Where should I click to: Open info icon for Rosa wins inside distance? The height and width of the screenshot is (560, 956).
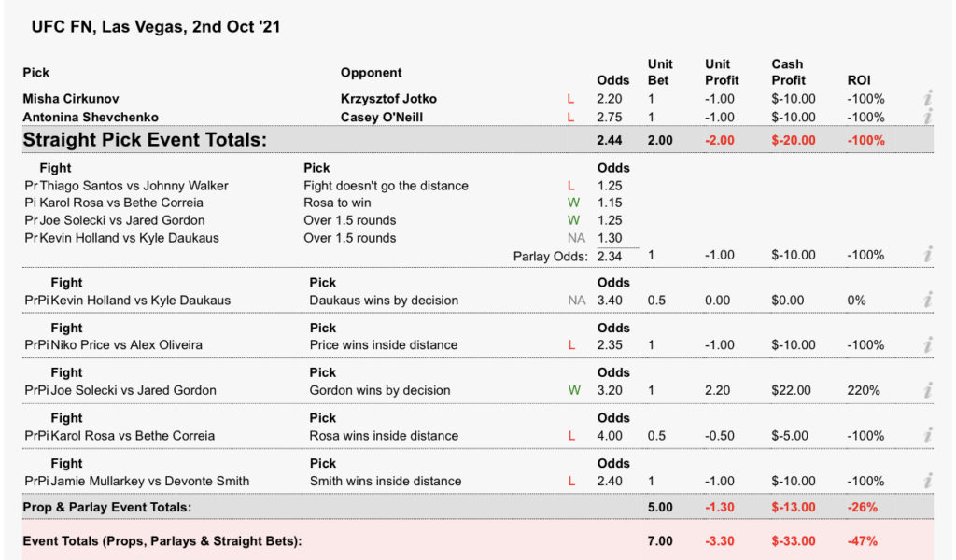(x=927, y=436)
